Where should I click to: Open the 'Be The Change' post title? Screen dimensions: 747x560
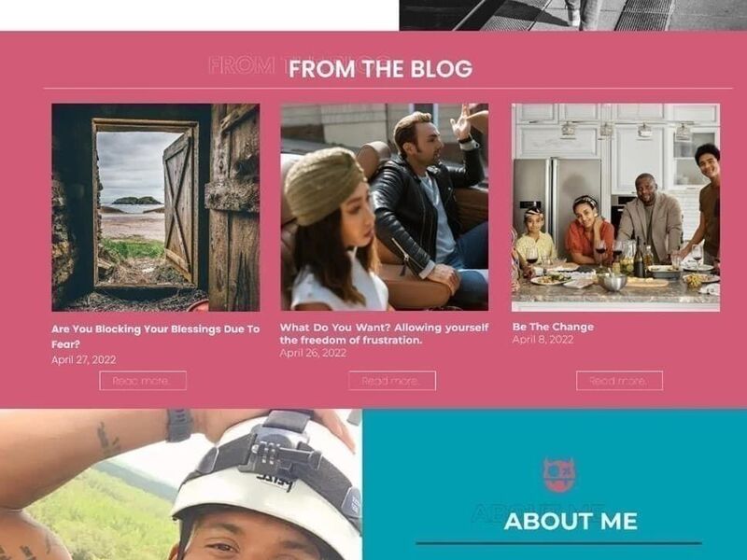click(553, 327)
